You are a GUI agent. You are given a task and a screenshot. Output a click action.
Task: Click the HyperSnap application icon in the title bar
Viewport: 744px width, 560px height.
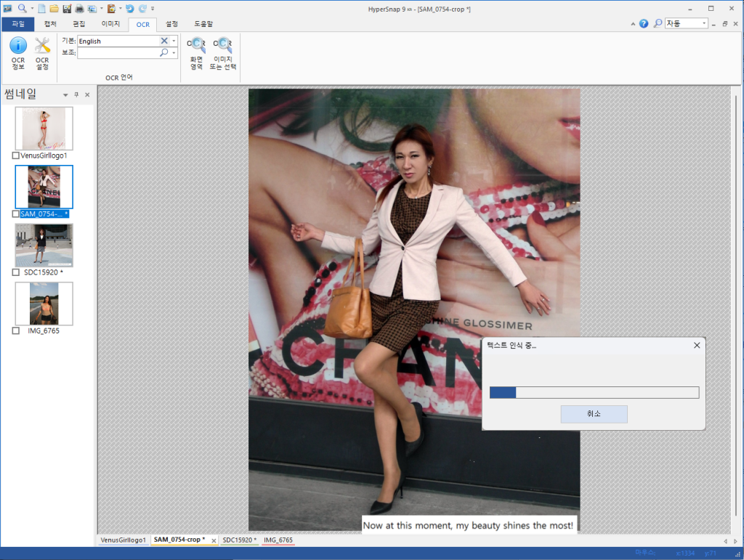point(7,8)
